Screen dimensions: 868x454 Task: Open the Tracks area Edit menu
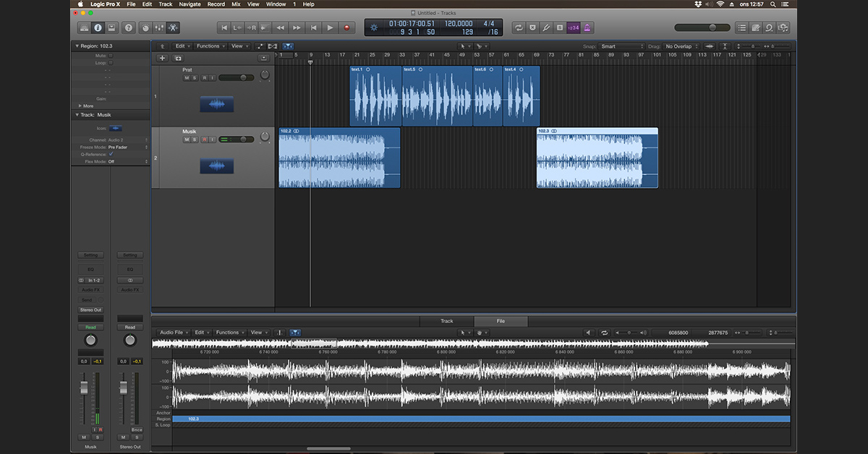182,46
